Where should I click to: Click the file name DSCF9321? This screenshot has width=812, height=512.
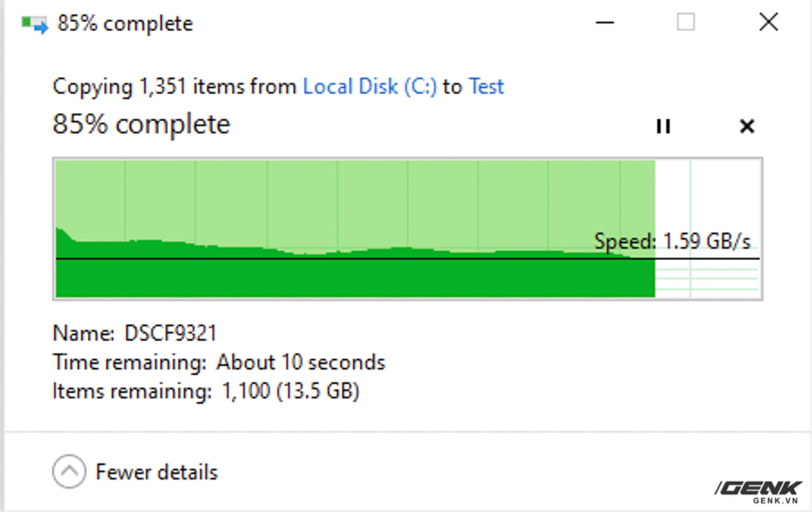171,333
